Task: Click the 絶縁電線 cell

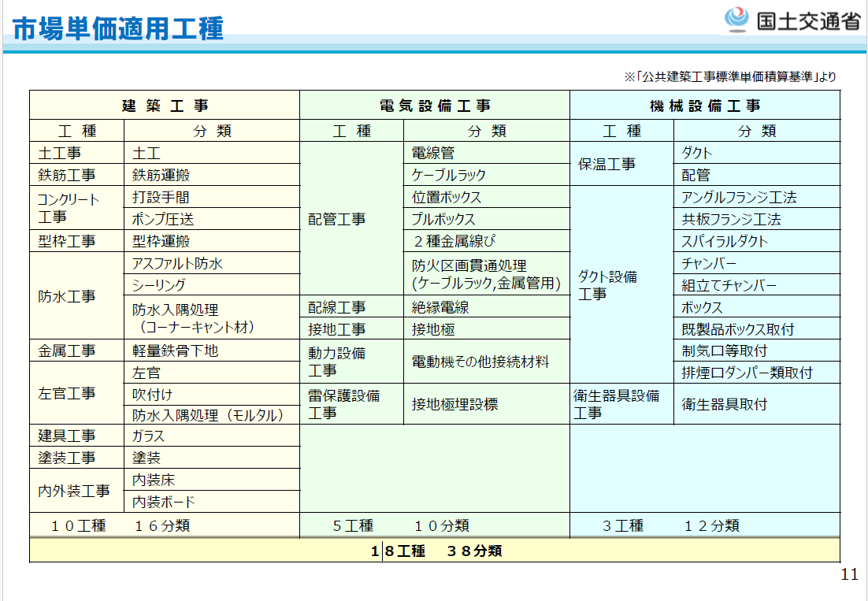Action: (x=487, y=306)
